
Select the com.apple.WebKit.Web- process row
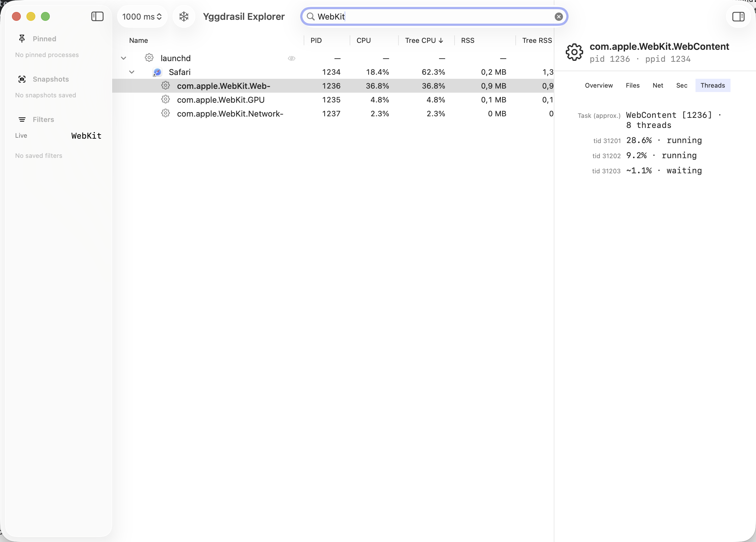(333, 86)
